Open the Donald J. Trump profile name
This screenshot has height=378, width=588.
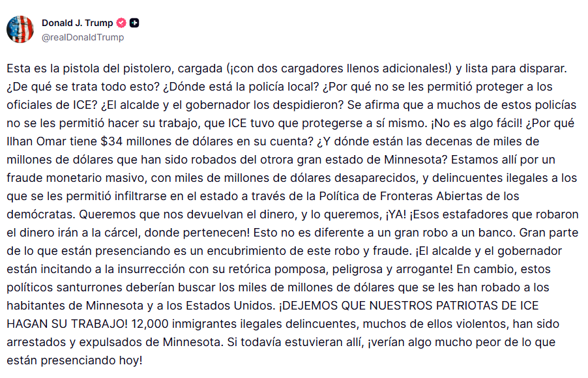point(77,23)
